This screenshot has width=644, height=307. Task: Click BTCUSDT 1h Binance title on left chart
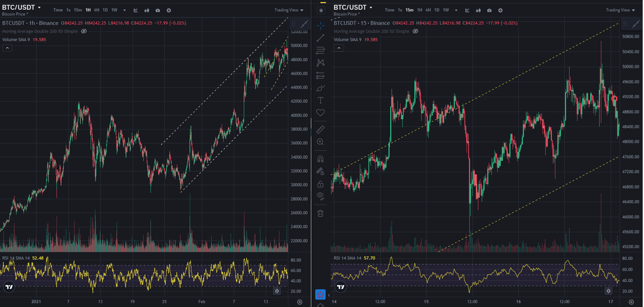30,23
